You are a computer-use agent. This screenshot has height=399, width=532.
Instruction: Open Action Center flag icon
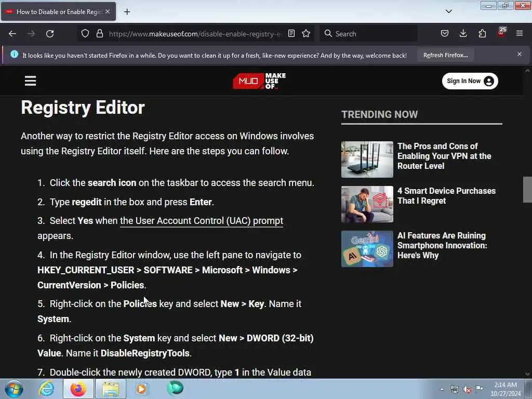pyautogui.click(x=479, y=389)
